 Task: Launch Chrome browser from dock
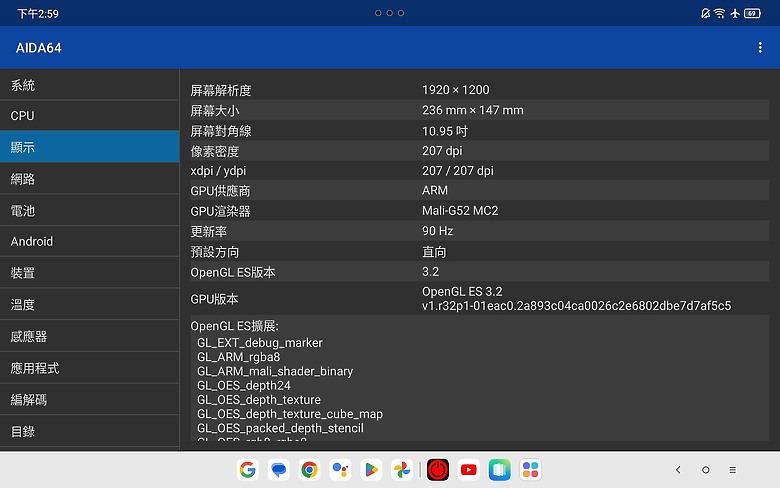click(309, 470)
